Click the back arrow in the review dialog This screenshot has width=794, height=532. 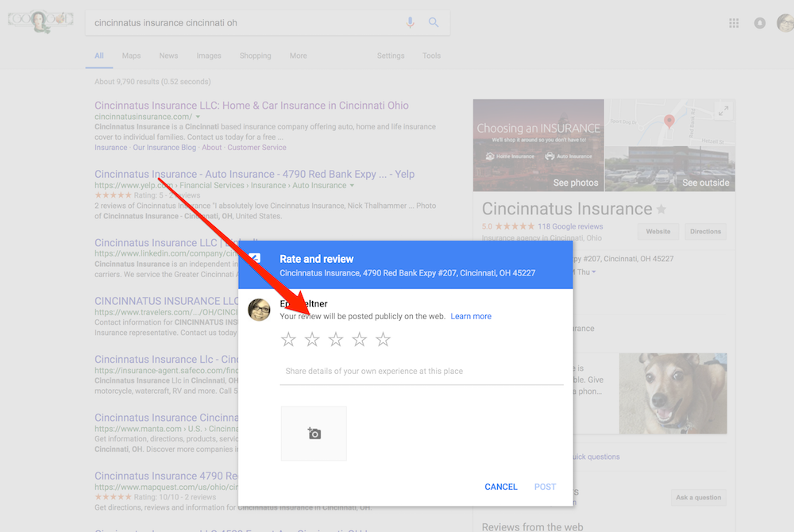(x=255, y=259)
